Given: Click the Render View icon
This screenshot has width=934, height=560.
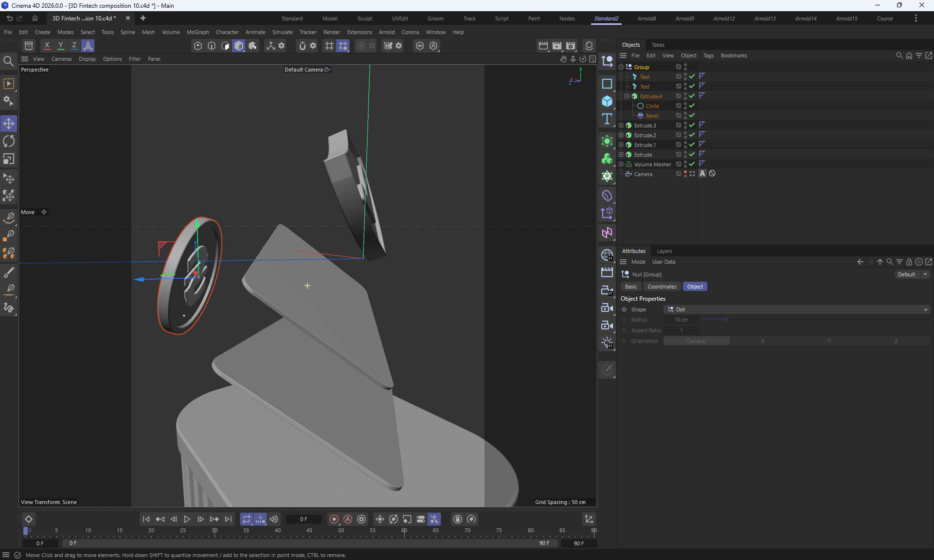Looking at the screenshot, I should point(543,46).
